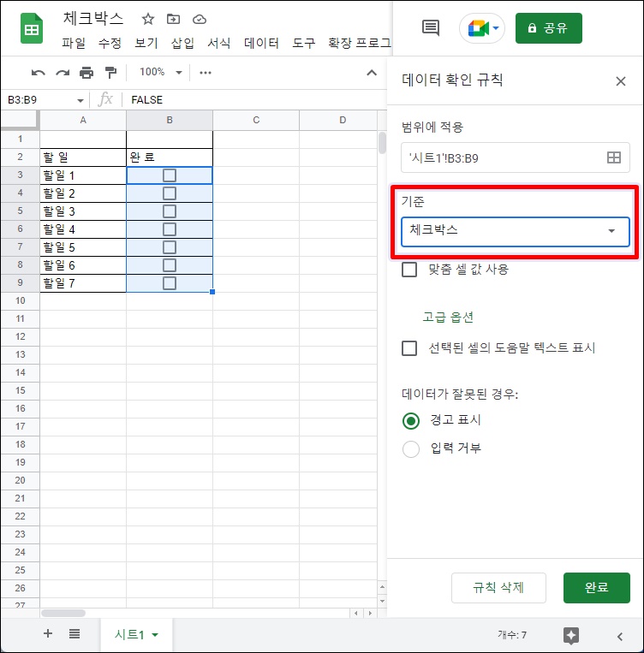
Task: Select data range with grid icon
Action: [x=613, y=157]
